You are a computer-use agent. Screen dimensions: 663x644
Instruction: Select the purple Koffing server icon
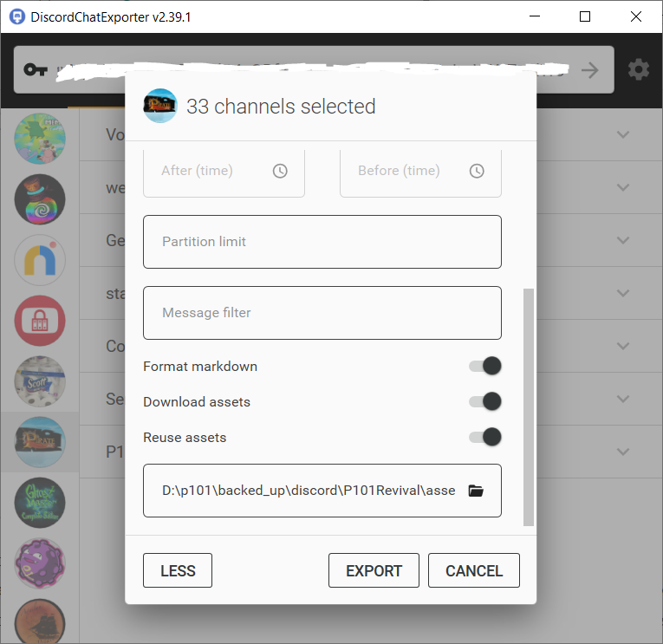click(x=40, y=563)
